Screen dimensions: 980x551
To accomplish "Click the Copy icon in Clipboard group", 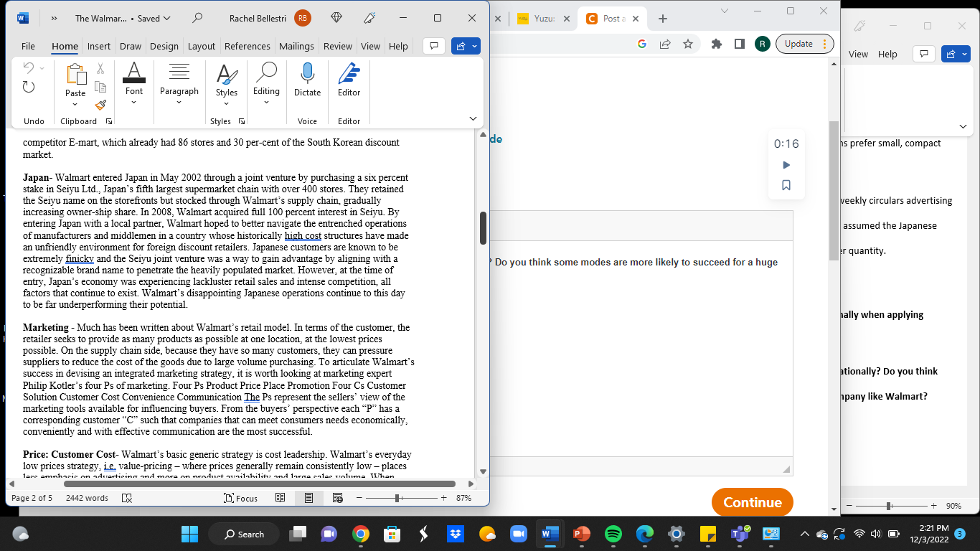I will tap(100, 85).
